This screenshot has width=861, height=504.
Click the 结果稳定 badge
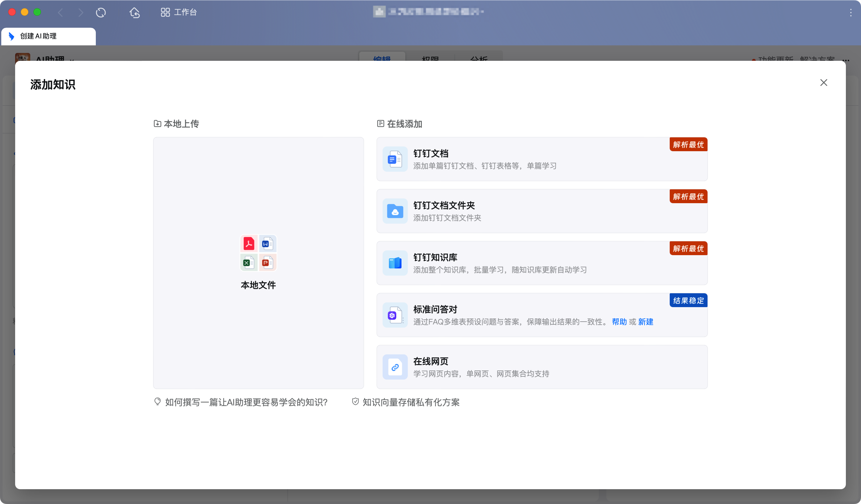(x=688, y=300)
